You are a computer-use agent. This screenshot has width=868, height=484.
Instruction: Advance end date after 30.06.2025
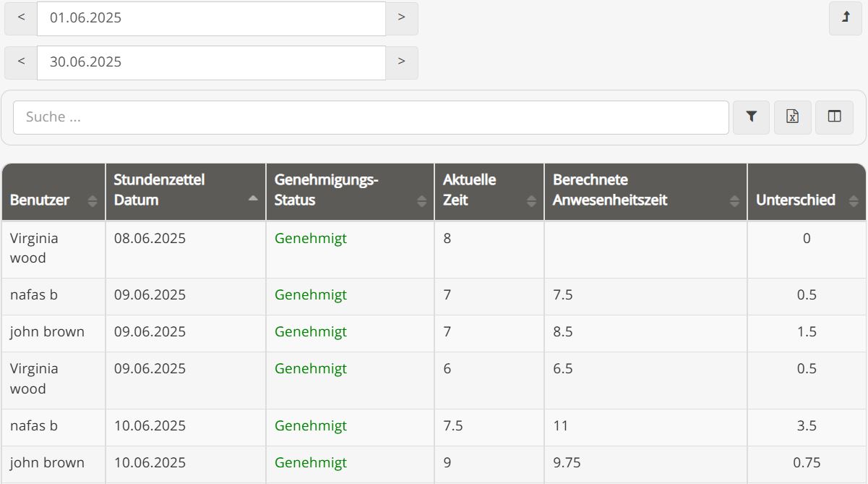point(402,62)
